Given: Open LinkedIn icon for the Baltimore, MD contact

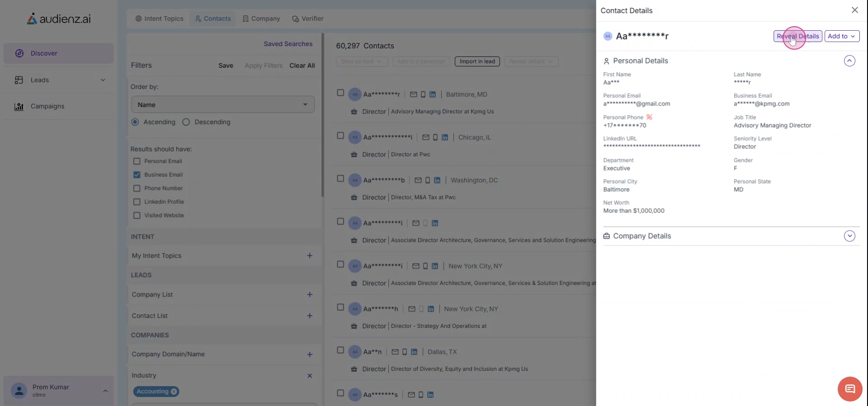Looking at the screenshot, I should coord(433,94).
